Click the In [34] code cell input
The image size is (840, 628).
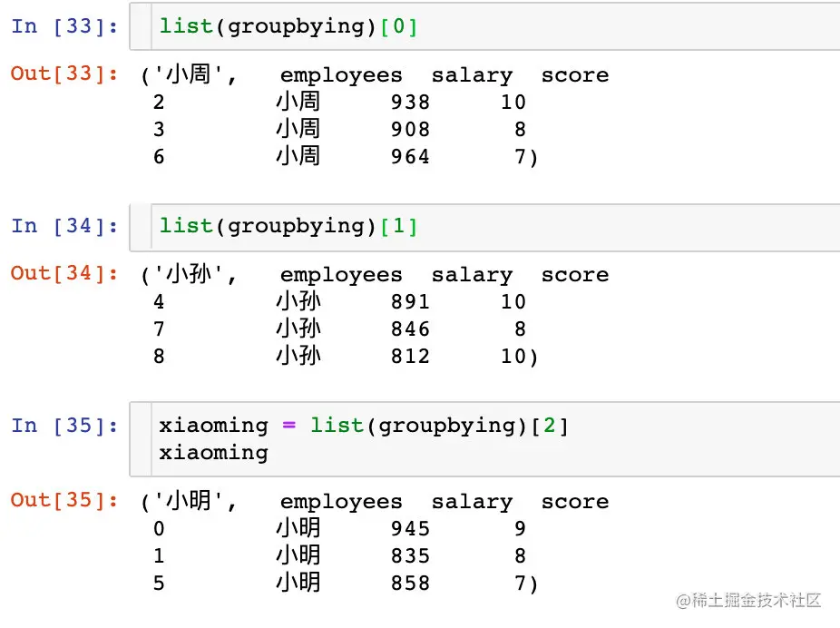484,227
